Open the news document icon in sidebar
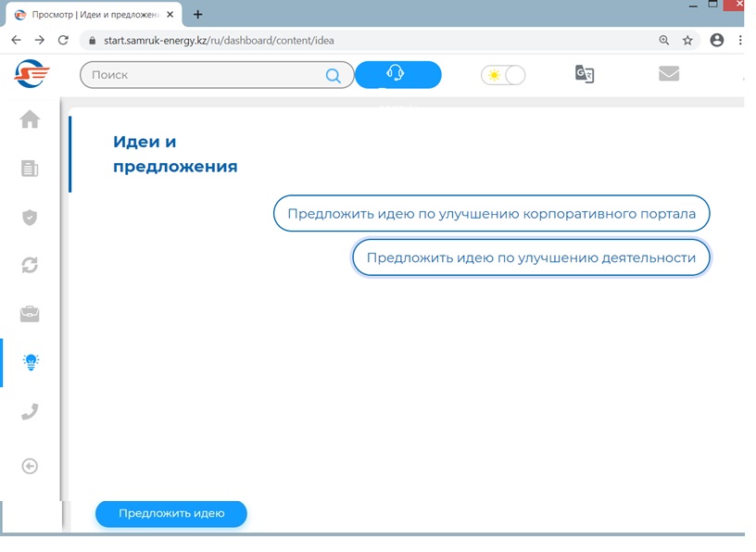 point(30,168)
